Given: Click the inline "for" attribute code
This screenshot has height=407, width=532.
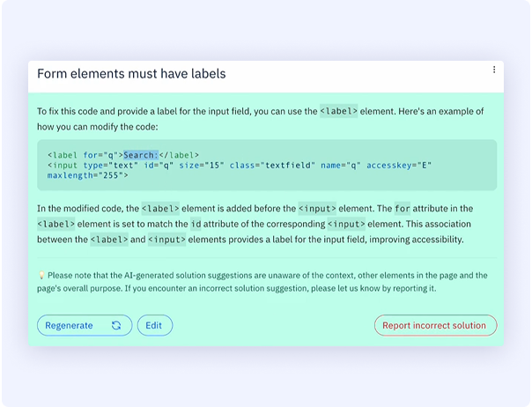Looking at the screenshot, I should 402,209.
